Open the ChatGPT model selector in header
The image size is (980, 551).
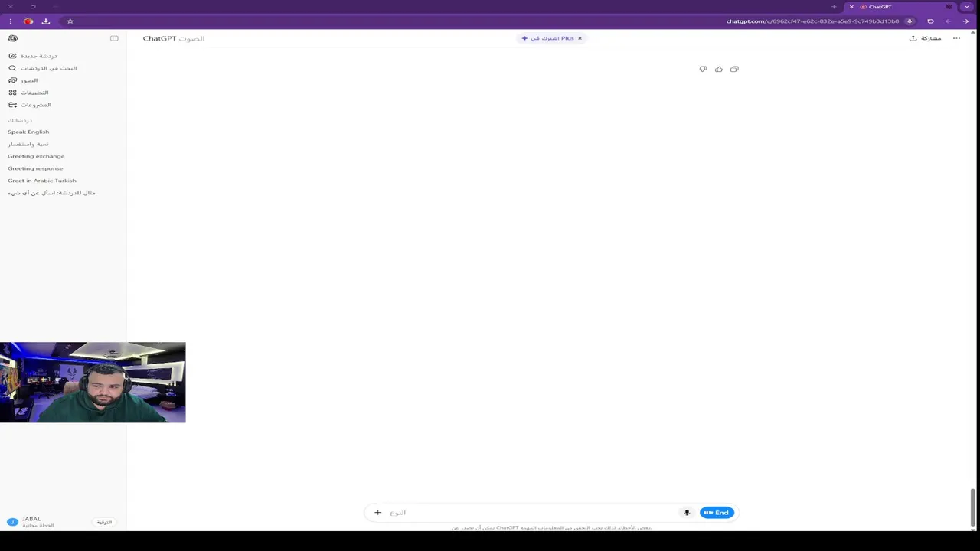(x=174, y=38)
